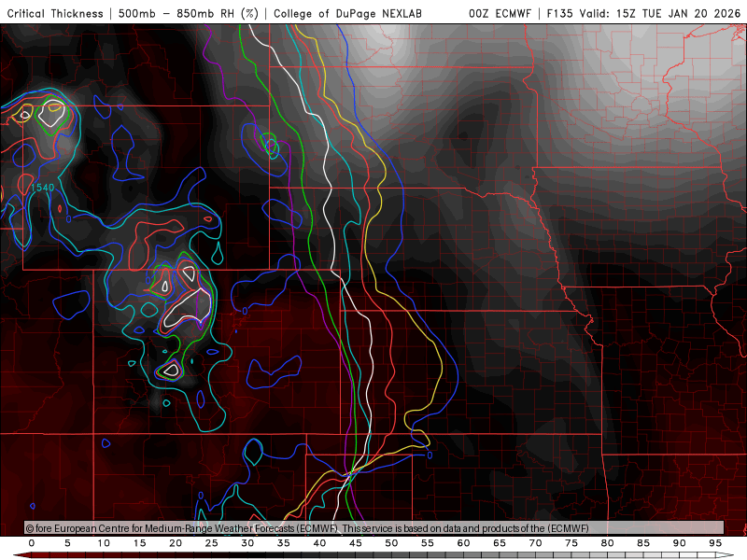Screen dimensions: 747x560
Task: Click the 'Critical Thickness' title text
Action: [x=55, y=13]
